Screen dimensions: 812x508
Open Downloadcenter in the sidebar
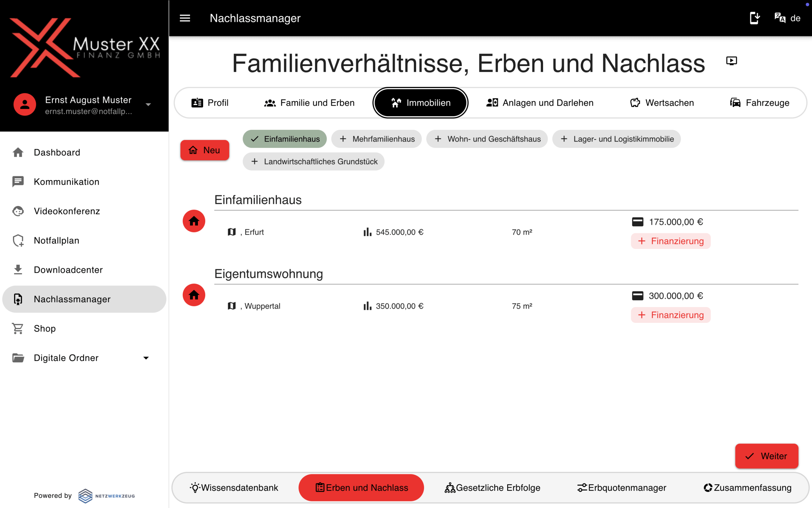pyautogui.click(x=84, y=270)
